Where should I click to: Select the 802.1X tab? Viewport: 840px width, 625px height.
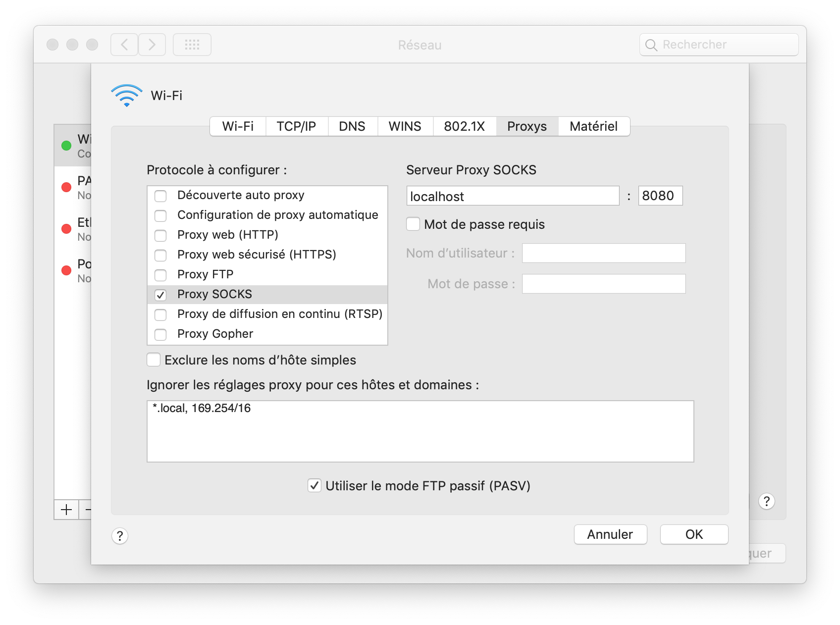point(465,126)
